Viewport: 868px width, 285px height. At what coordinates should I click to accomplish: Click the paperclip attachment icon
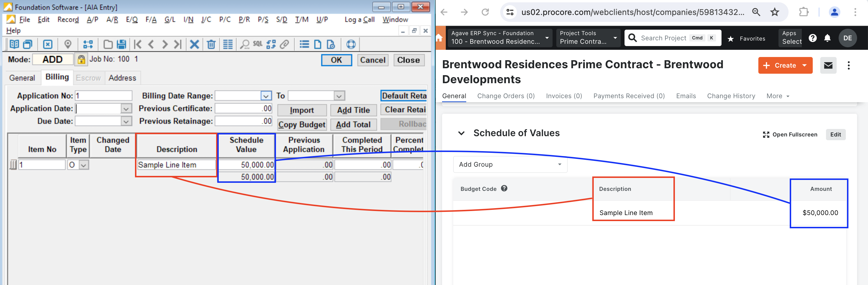(x=285, y=44)
